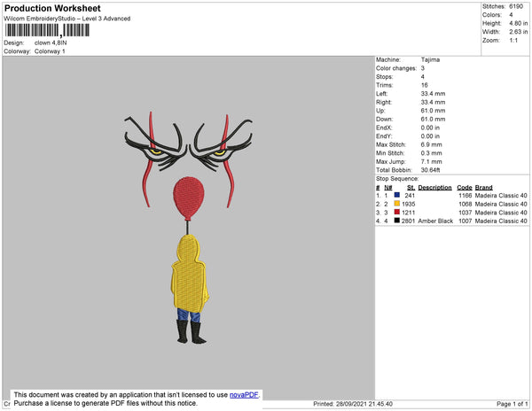This screenshot has height=411, width=532.
Task: Click 'Wilcom EmbroideryStudio – Level 3 Advanced' text
Action: (67, 19)
